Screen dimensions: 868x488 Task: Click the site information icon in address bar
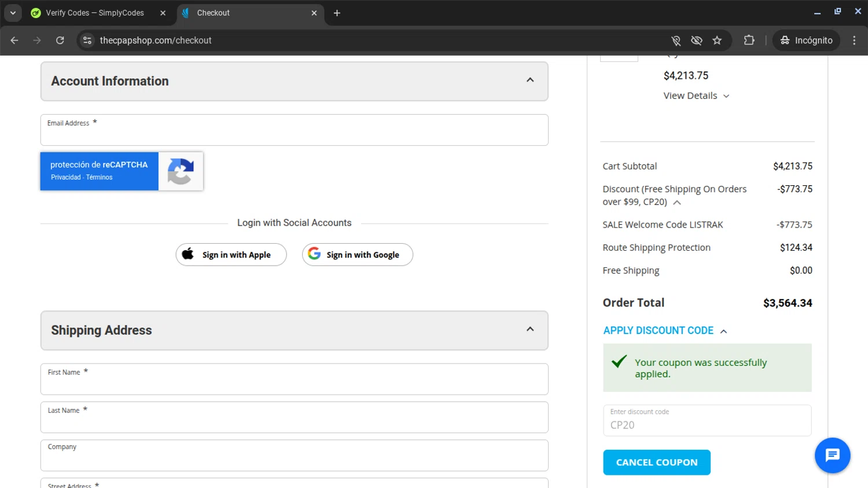point(87,41)
